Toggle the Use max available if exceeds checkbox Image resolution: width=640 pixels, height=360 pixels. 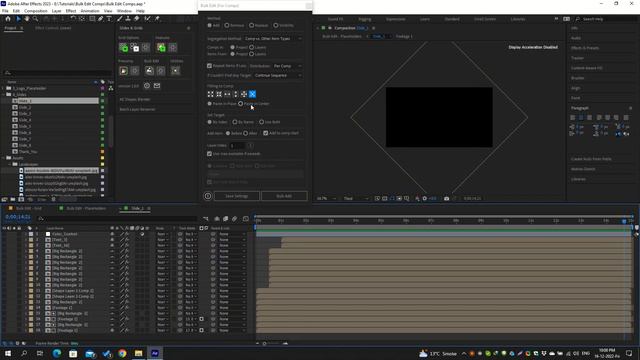point(209,154)
